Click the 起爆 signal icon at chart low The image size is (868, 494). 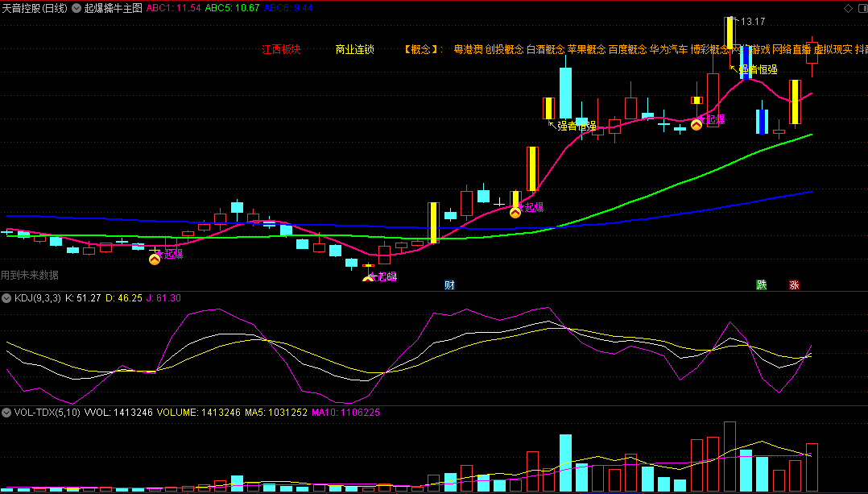coord(368,279)
